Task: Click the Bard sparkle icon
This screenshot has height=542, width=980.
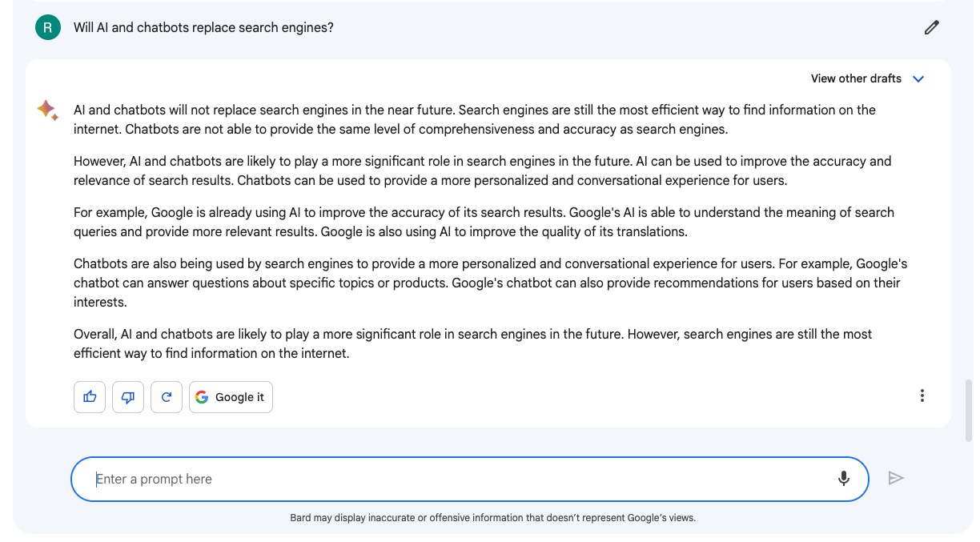Action: point(48,110)
